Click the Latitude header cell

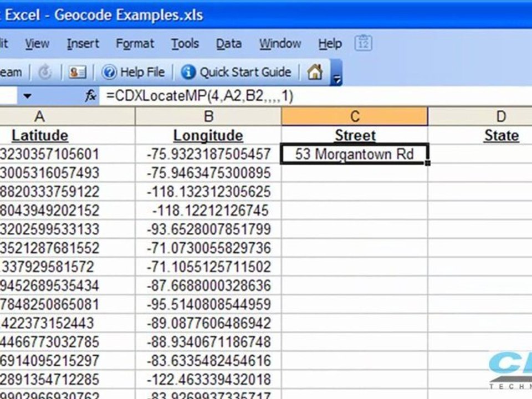67,135
